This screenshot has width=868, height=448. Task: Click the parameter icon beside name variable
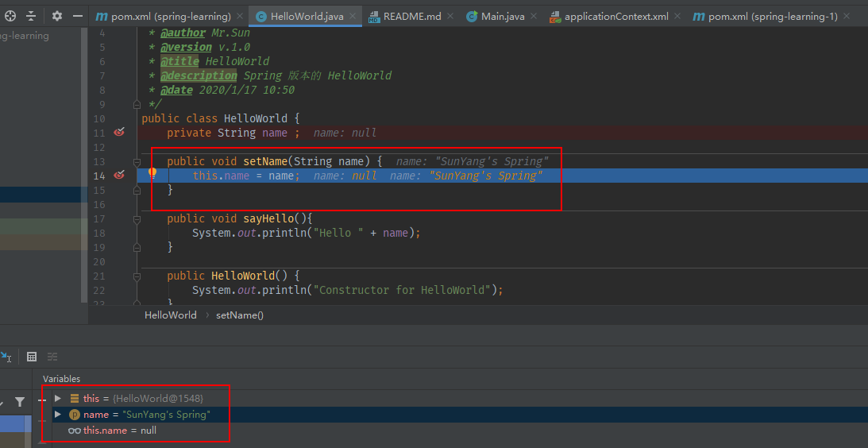tap(74, 414)
